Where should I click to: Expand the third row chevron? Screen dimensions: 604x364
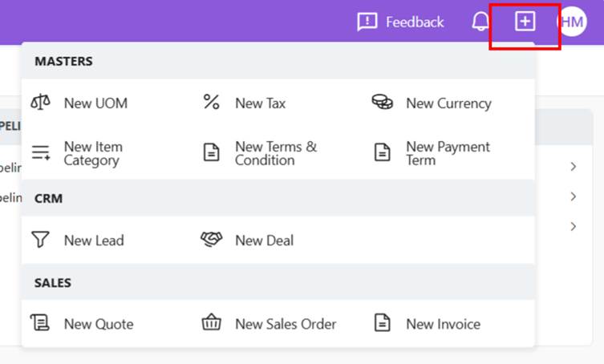coord(574,226)
